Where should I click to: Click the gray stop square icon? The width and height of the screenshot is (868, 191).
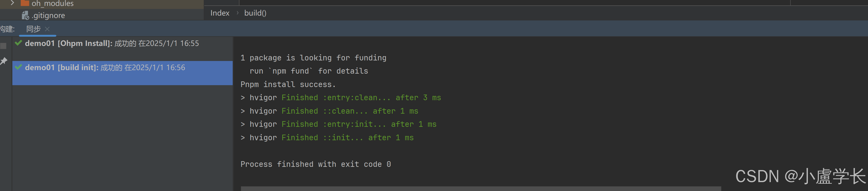(3, 46)
